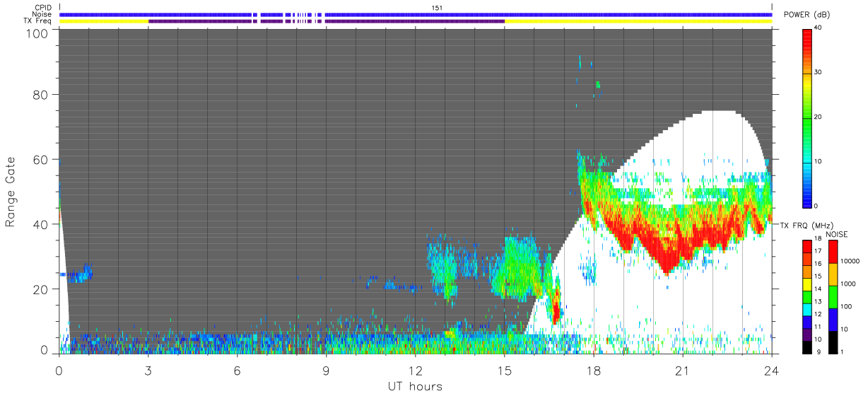
Task: Click the 18 tick on UT hours axis
Action: tap(594, 370)
